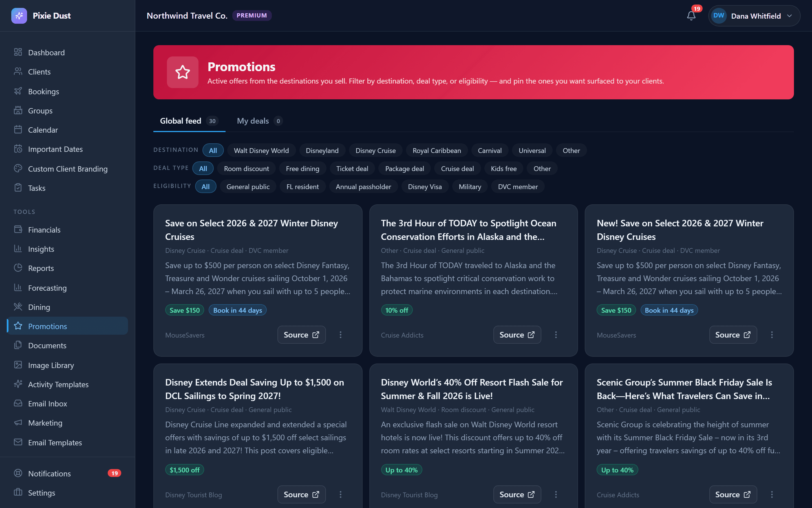Toggle the Kids free deal filter
The height and width of the screenshot is (508, 812).
503,169
